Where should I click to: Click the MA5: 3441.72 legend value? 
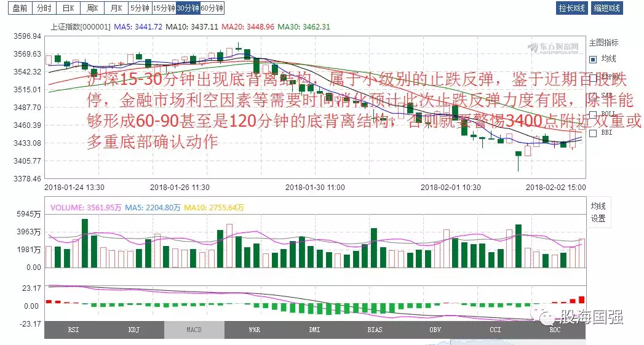point(138,26)
